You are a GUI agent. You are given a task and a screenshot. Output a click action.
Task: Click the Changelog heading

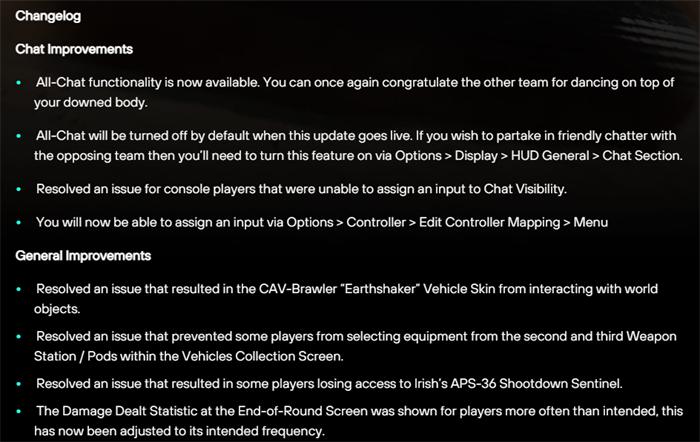[x=48, y=16]
